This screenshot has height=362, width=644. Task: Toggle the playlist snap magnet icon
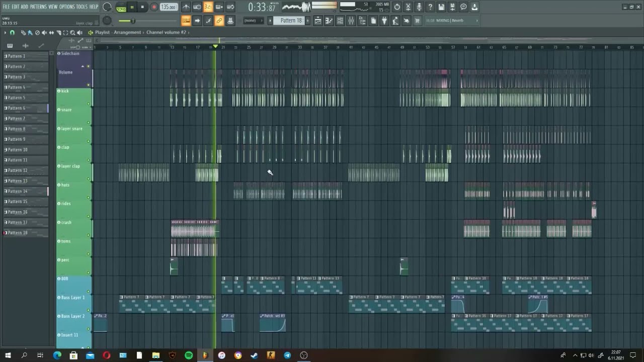[12, 33]
